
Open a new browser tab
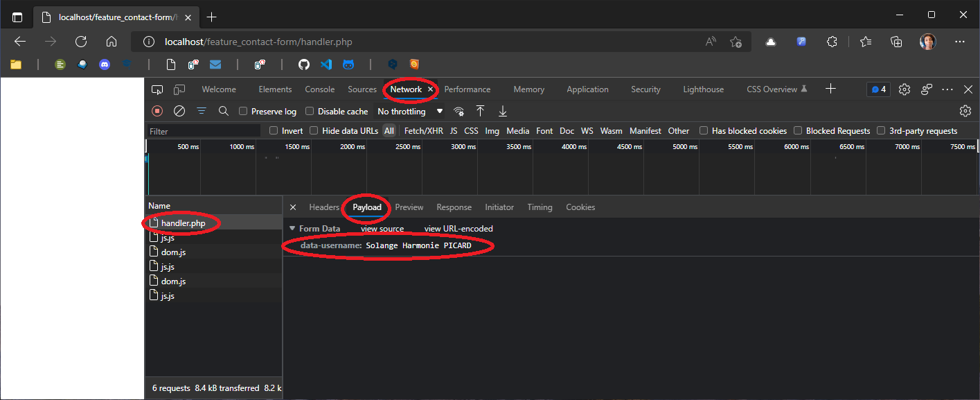pyautogui.click(x=211, y=17)
